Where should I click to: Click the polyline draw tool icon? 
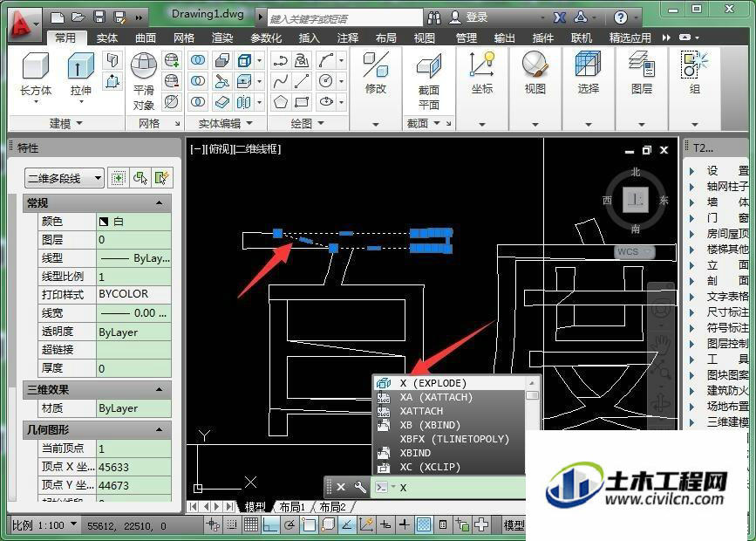[x=281, y=60]
